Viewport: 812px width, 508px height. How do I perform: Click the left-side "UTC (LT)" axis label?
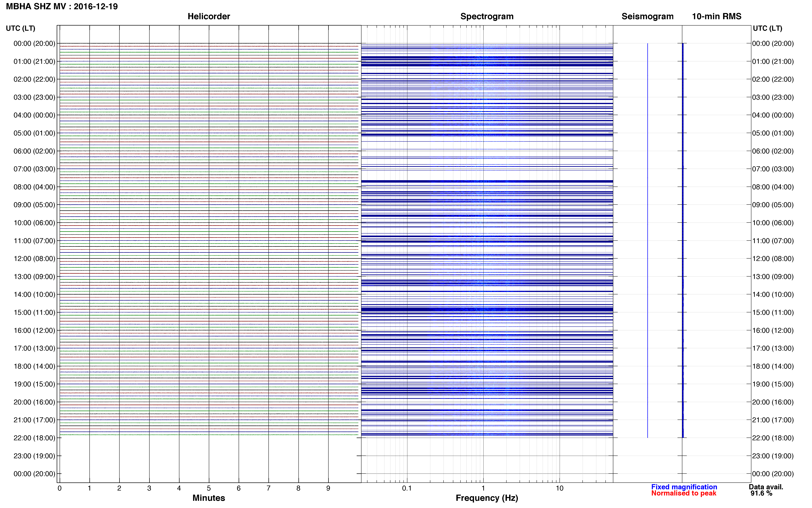[x=21, y=28]
